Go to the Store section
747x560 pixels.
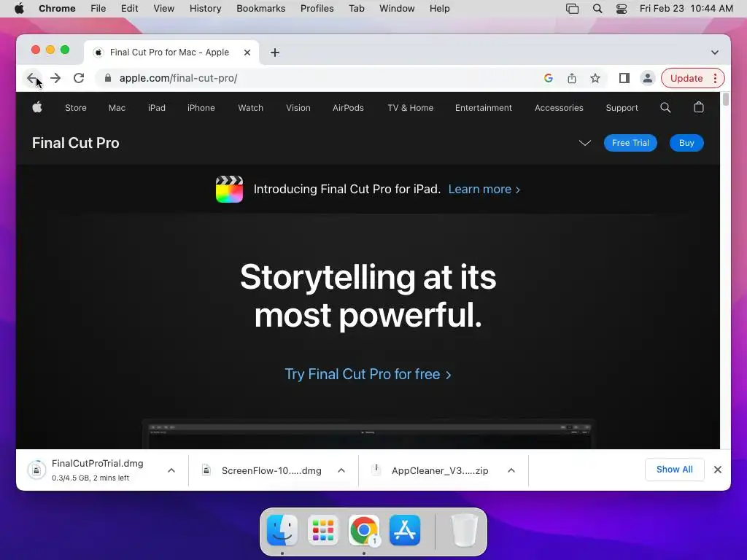point(76,108)
